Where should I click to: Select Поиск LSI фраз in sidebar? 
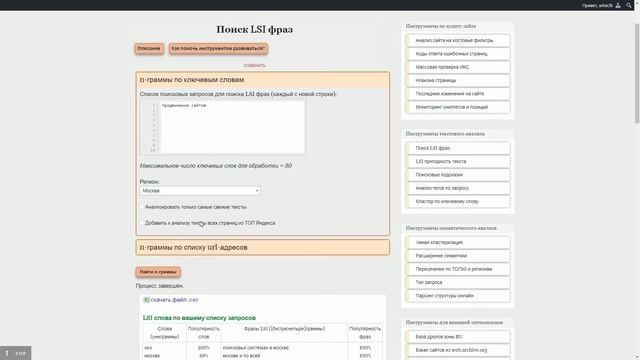(x=458, y=148)
